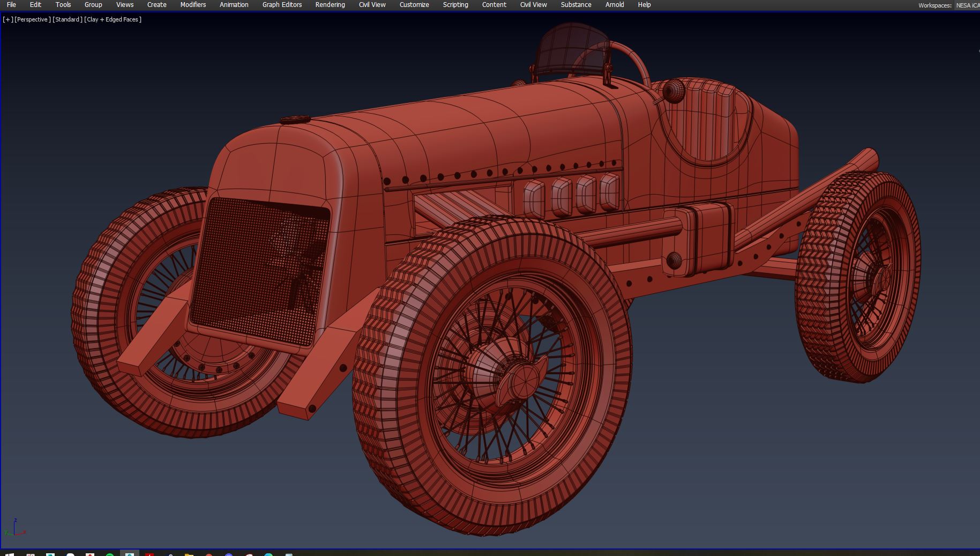The height and width of the screenshot is (556, 980).
Task: Open the [Standard] viewport quality menu
Action: [68, 19]
